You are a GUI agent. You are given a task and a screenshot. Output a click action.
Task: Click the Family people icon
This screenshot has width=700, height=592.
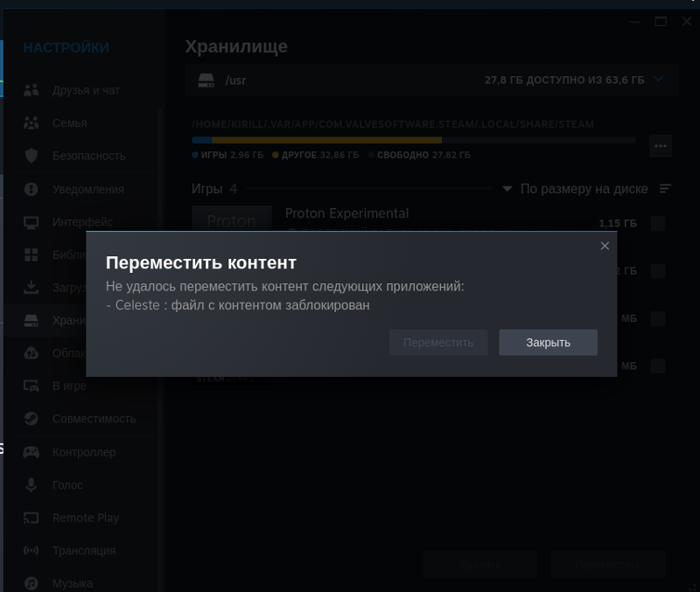[x=31, y=123]
